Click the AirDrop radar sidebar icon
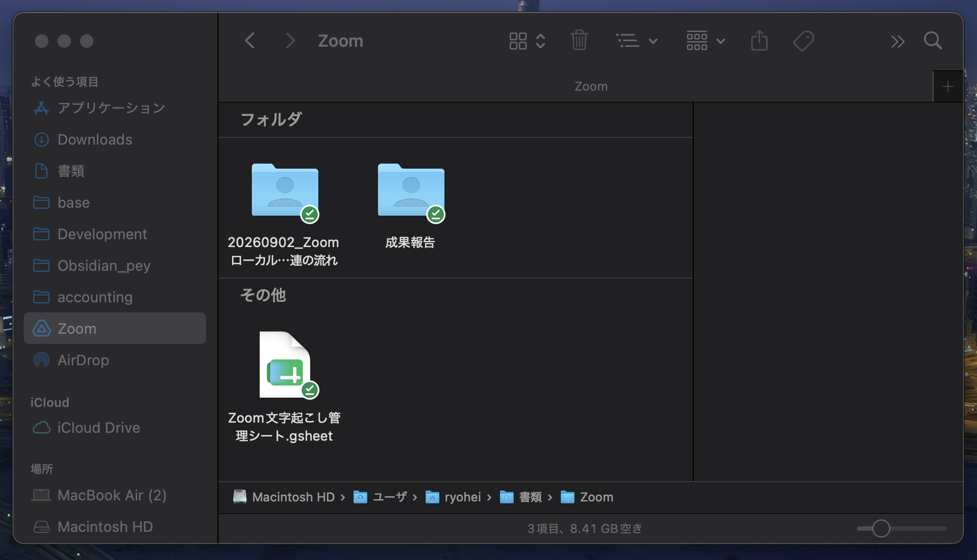This screenshot has width=977, height=560. [41, 360]
